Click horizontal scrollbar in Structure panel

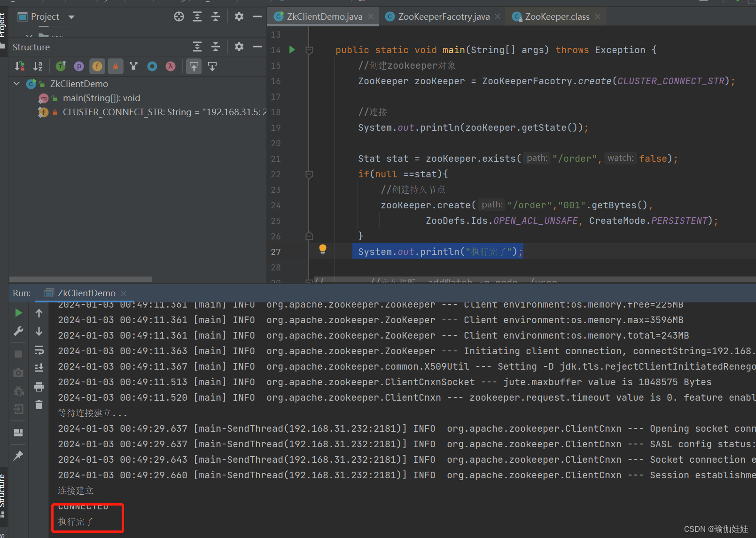coord(81,279)
